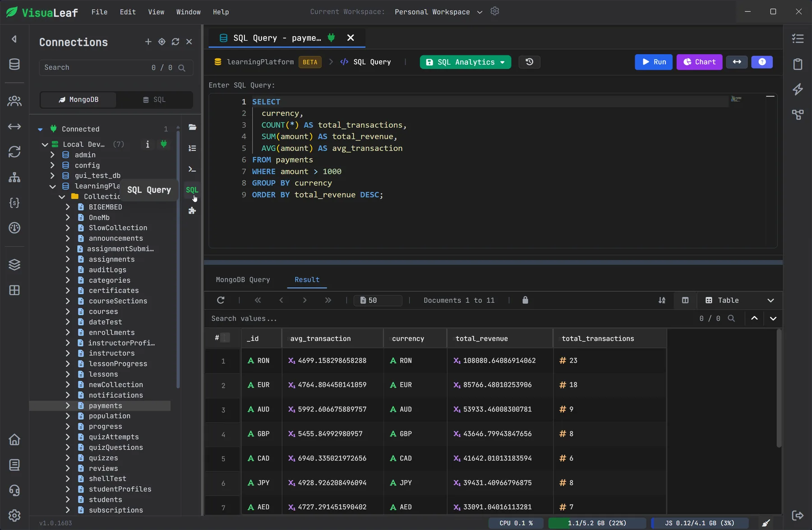Select the Result tab
812x530 pixels.
click(307, 280)
